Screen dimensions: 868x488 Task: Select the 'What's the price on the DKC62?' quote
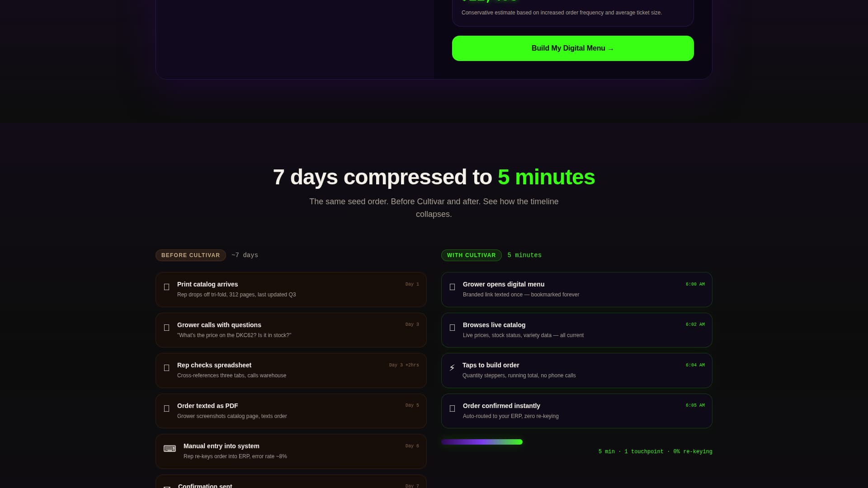[x=234, y=335]
